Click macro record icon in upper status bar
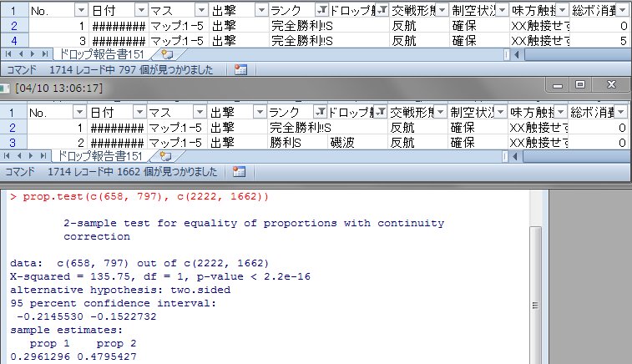This screenshot has height=364, width=632. click(240, 71)
